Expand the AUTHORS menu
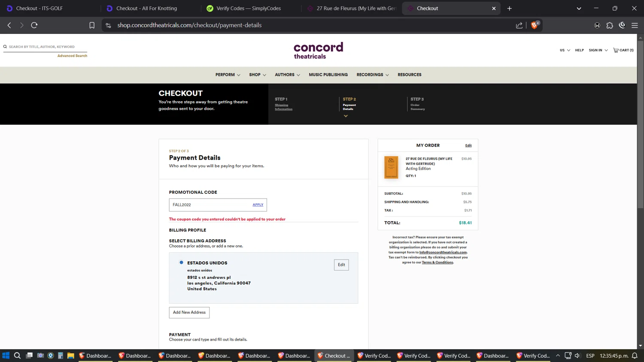 [287, 75]
